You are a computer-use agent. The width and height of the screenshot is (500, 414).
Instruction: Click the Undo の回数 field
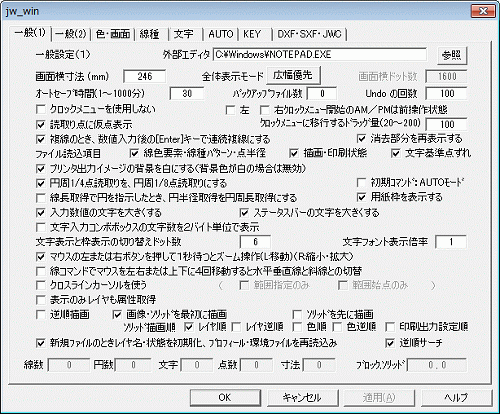pyautogui.click(x=446, y=94)
